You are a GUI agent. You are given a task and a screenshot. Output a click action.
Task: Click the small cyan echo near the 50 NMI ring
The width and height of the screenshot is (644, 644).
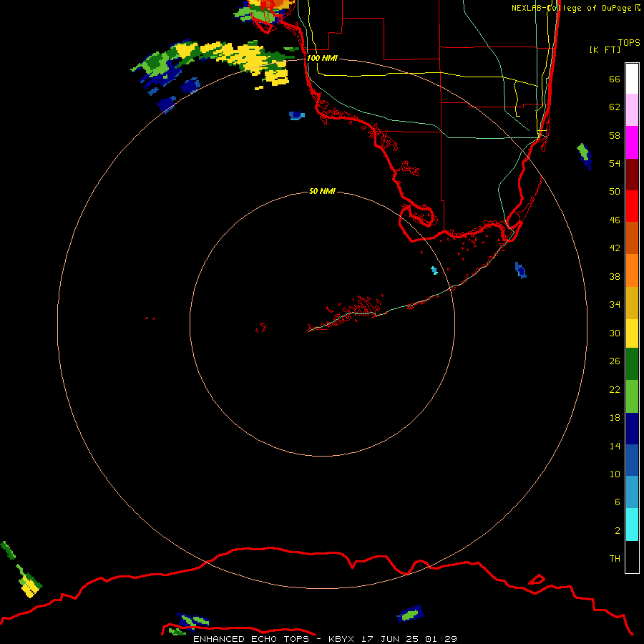click(434, 270)
